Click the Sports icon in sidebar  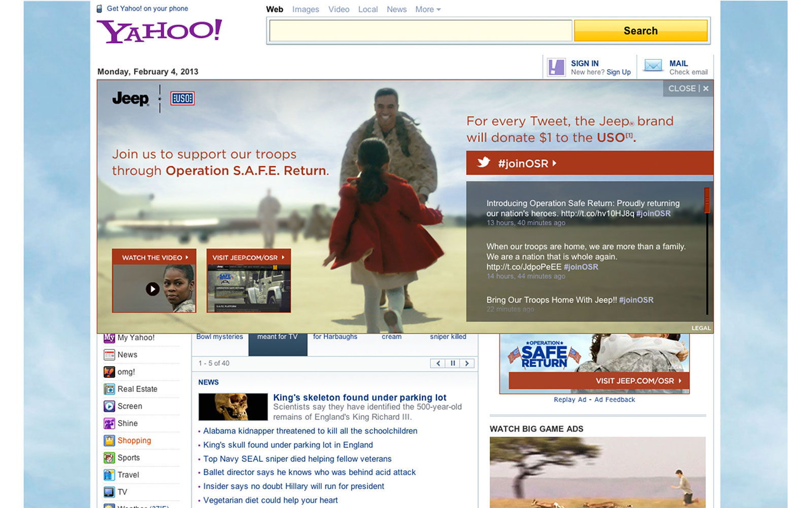click(109, 458)
